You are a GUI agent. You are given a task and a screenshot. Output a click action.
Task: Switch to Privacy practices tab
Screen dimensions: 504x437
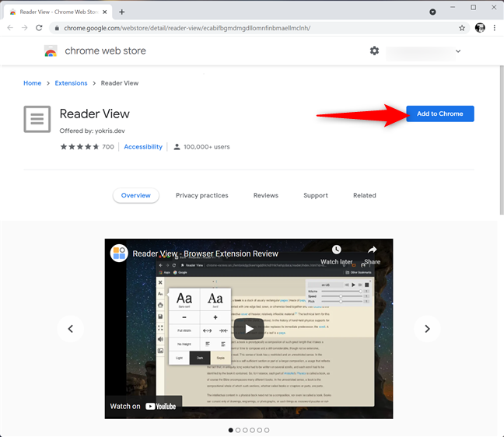click(x=202, y=195)
